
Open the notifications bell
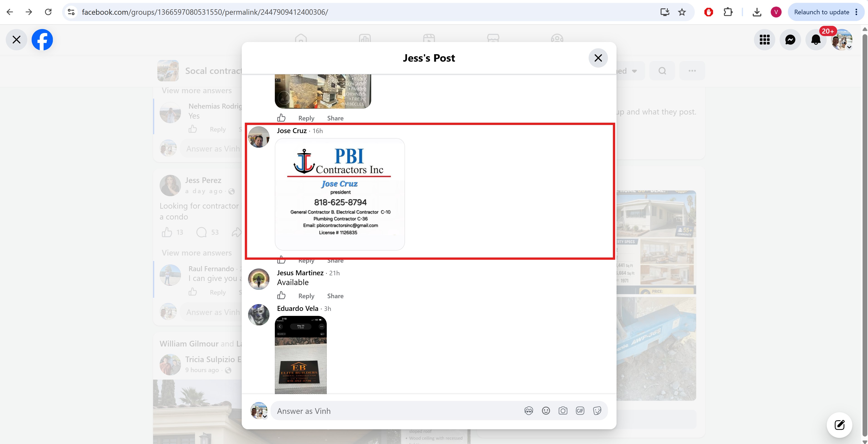[816, 40]
